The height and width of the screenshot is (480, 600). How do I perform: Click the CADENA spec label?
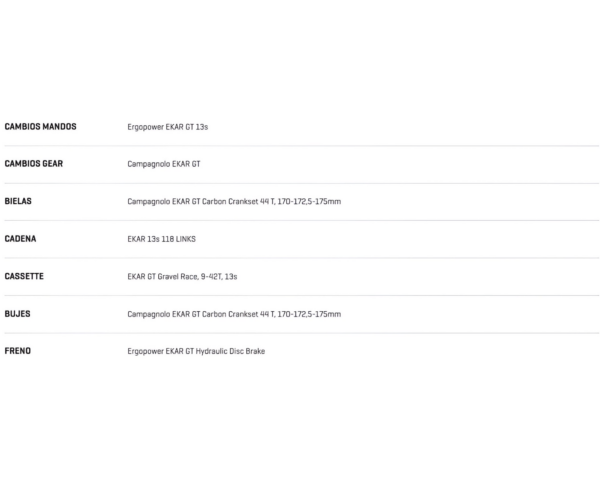pos(20,239)
